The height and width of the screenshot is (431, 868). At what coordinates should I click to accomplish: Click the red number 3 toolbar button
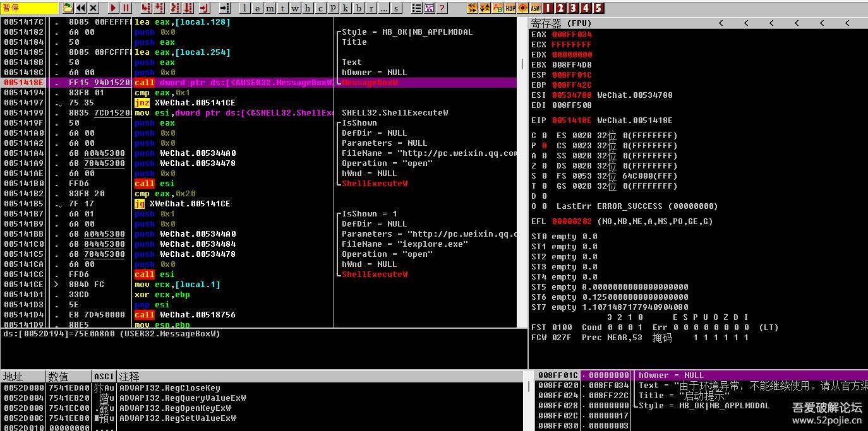[574, 8]
